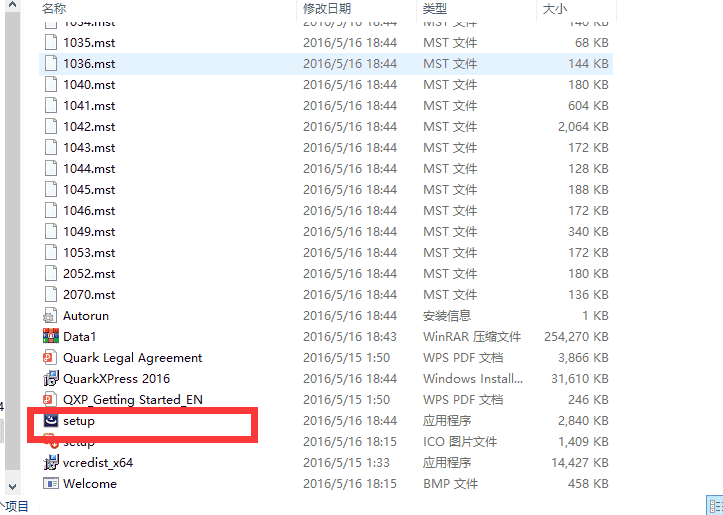Click the 31,610 KB size cell
Image resolution: width=723 pixels, height=515 pixels.
click(580, 379)
